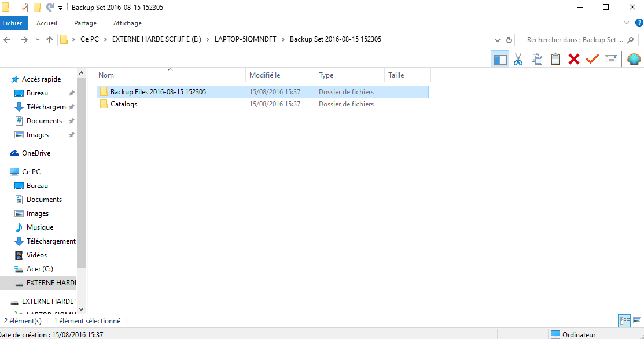This screenshot has height=339, width=644.
Task: Click the New Folder quick access icon
Action: (37, 8)
